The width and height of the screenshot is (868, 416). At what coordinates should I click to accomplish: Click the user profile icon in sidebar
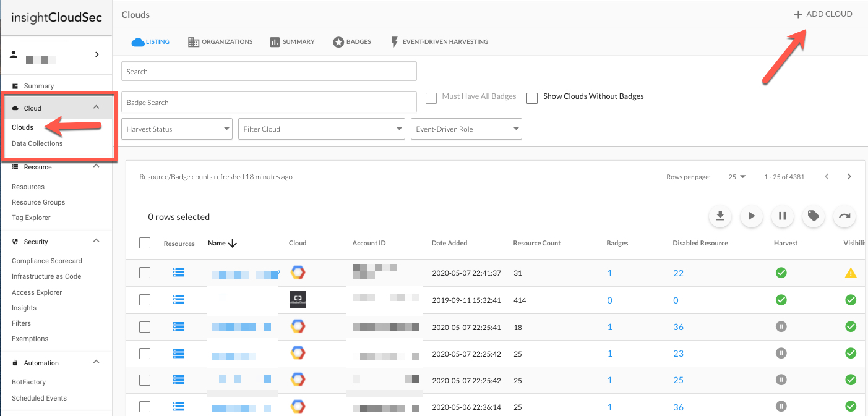[x=14, y=54]
